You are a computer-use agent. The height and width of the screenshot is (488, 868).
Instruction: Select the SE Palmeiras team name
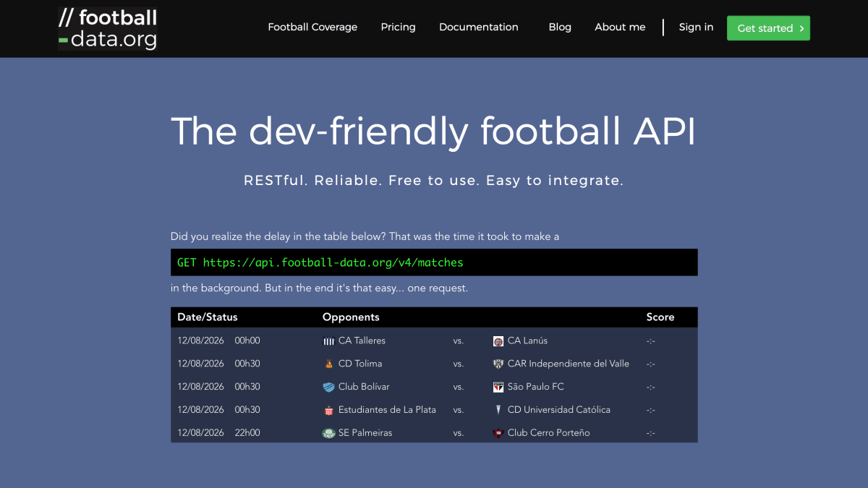point(365,433)
